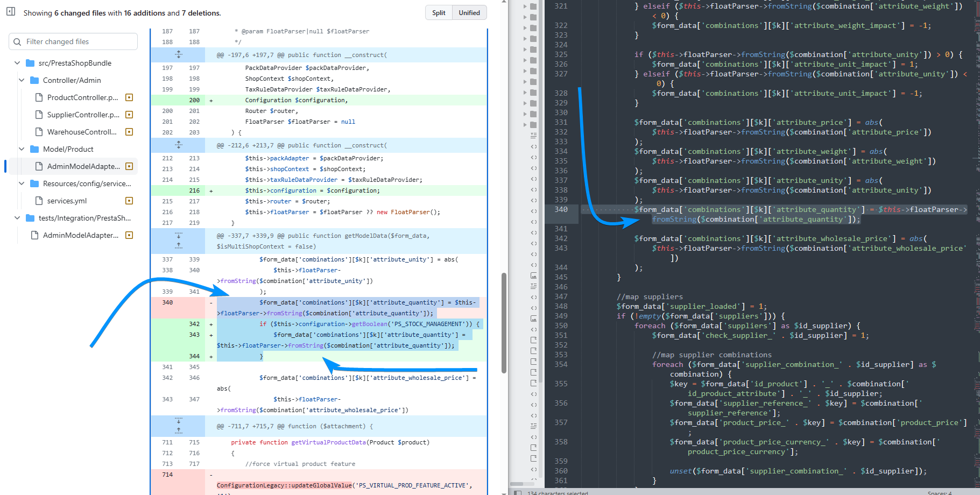
Task: Click the modified-status badge for SupplierController
Action: (129, 115)
